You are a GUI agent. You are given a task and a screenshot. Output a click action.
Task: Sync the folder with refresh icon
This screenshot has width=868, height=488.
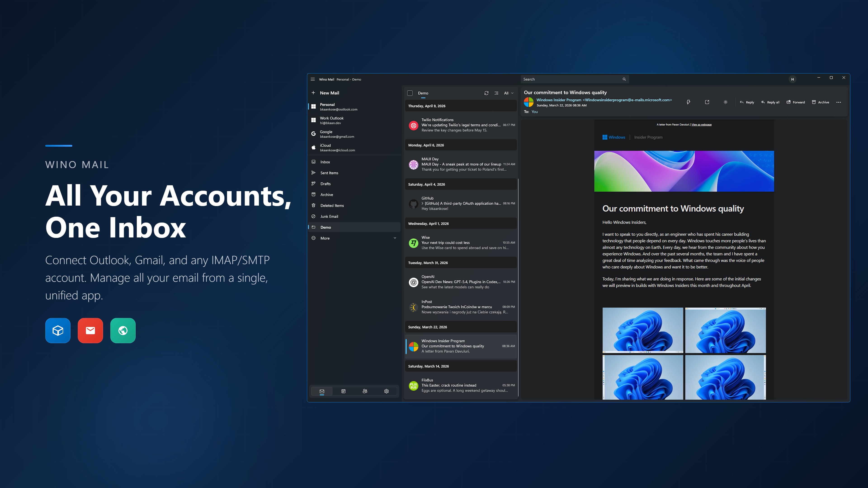pyautogui.click(x=486, y=93)
